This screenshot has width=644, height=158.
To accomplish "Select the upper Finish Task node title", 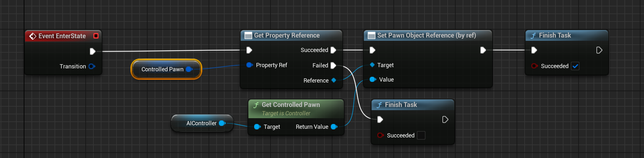I will [x=555, y=36].
